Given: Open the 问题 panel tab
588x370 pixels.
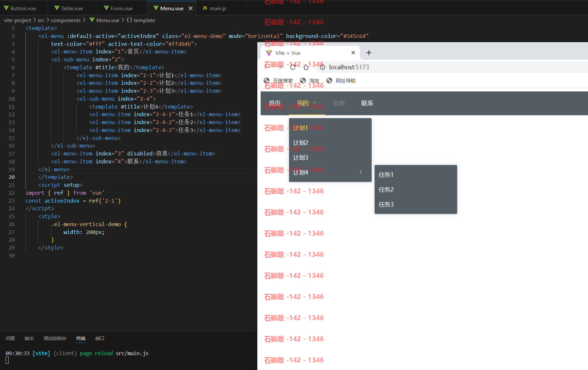Looking at the screenshot, I should 10,338.
